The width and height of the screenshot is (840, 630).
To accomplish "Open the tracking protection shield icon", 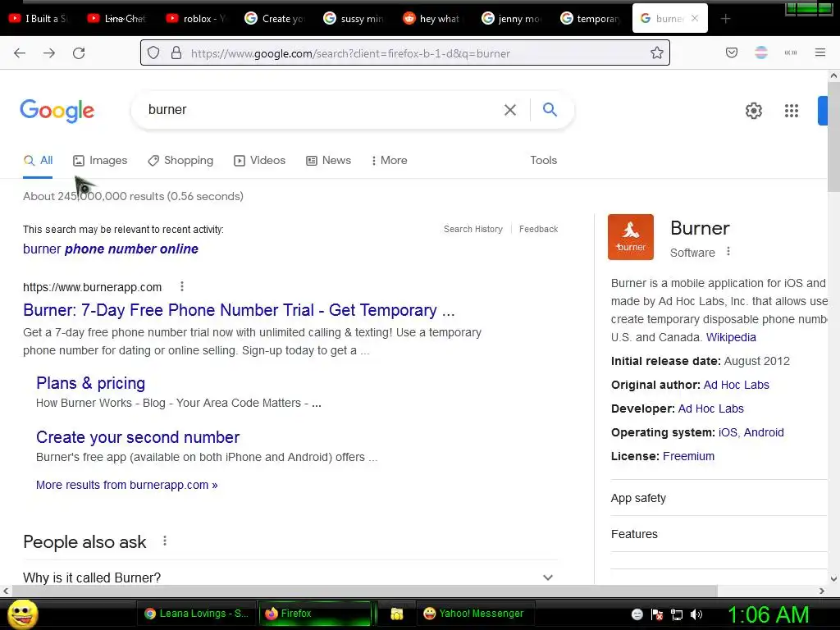I will tap(153, 53).
